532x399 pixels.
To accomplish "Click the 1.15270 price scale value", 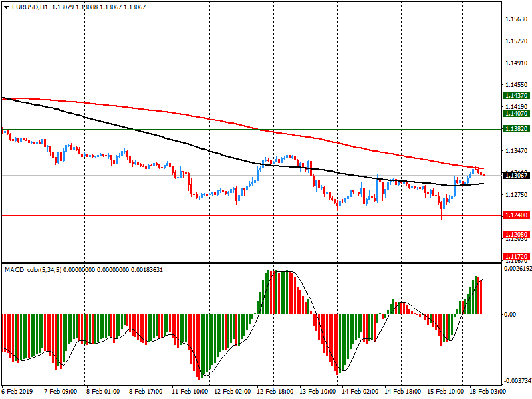I will (517, 41).
